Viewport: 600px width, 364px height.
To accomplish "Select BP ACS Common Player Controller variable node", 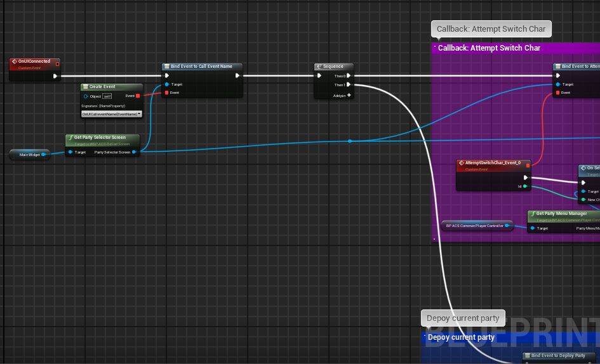I will tap(477, 226).
